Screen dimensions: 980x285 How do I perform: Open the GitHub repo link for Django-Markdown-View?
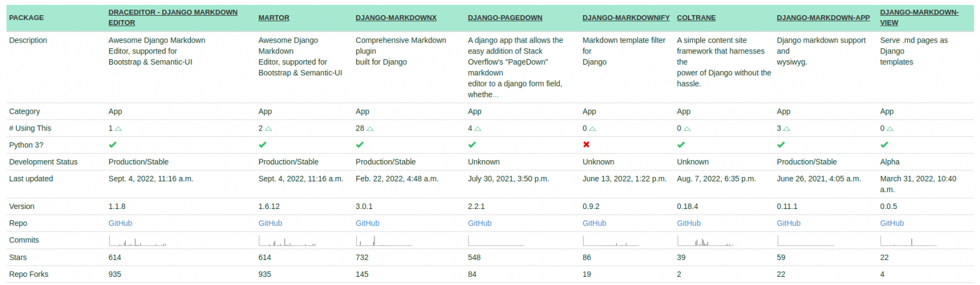tap(892, 223)
